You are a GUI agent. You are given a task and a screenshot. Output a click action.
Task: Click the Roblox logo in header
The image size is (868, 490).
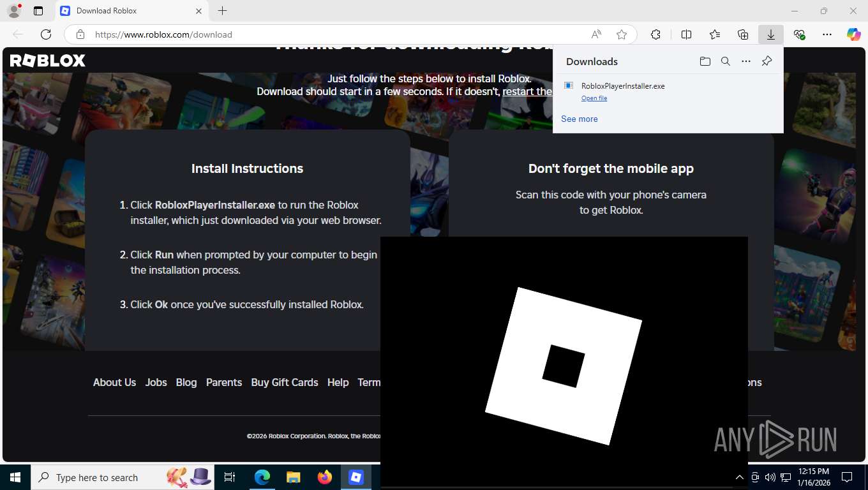click(48, 61)
